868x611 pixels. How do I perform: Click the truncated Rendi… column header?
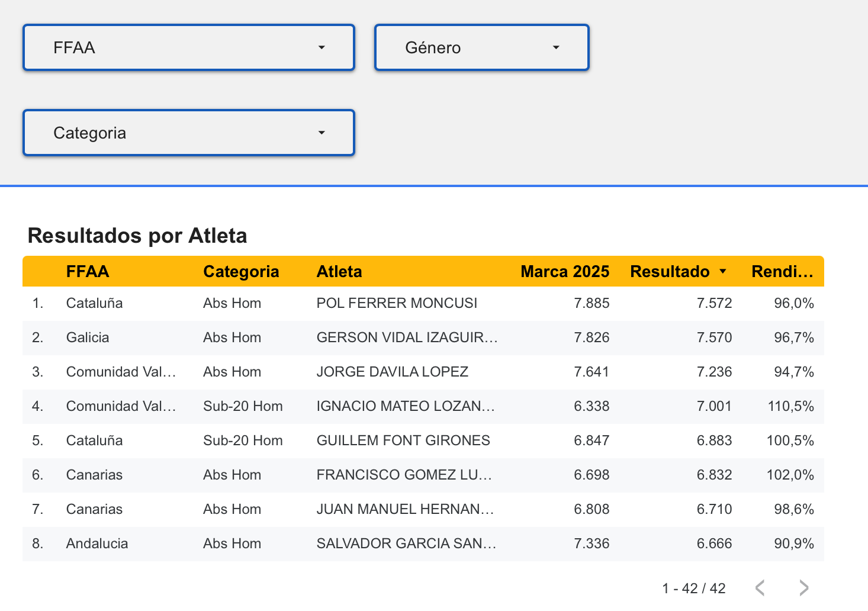click(782, 272)
